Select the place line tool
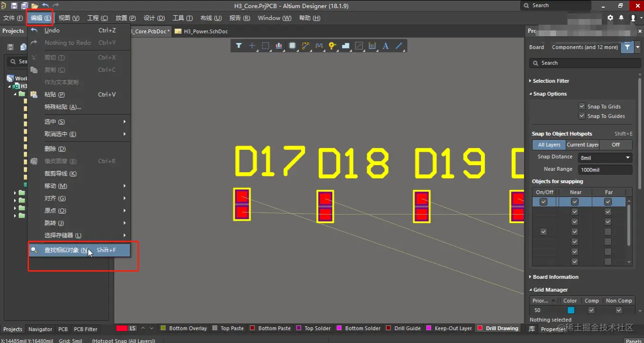This screenshot has width=644, height=343. pos(400,46)
